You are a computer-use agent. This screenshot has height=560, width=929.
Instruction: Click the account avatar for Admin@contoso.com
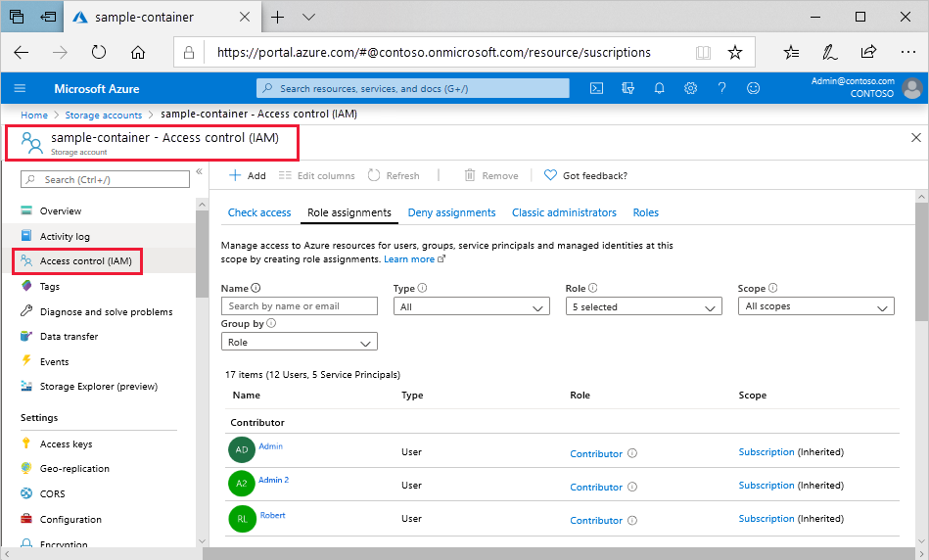click(x=911, y=88)
